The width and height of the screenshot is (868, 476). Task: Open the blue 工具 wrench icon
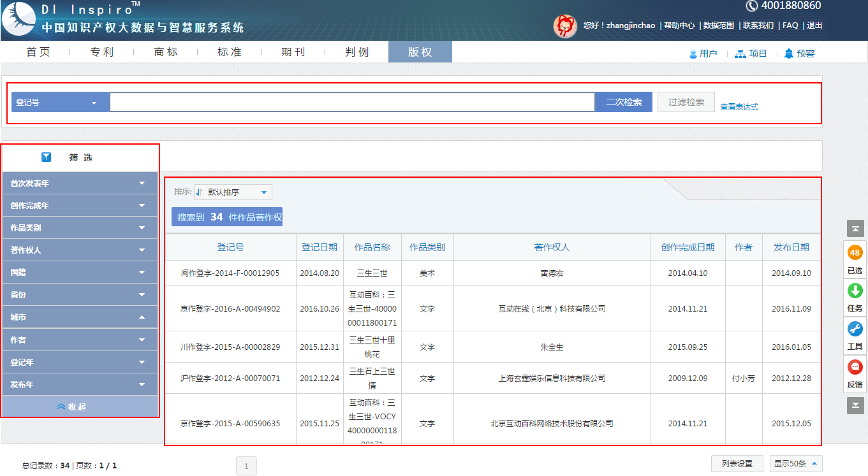(855, 329)
